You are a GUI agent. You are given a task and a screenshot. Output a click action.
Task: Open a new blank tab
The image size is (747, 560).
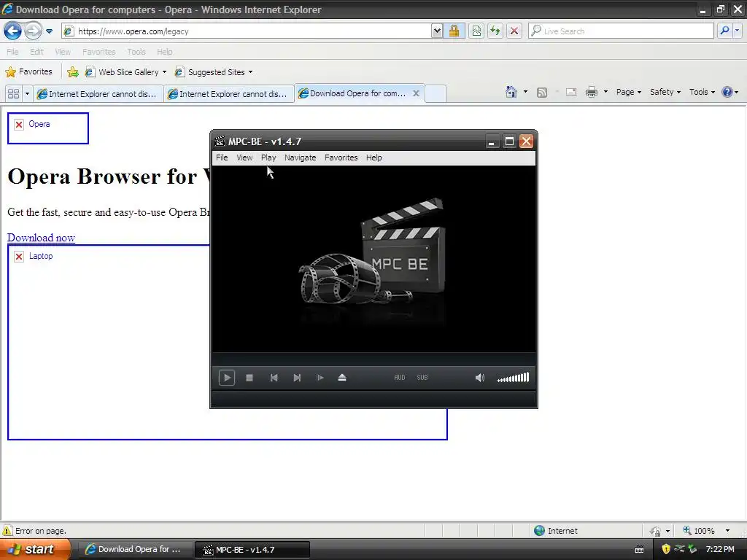(435, 94)
